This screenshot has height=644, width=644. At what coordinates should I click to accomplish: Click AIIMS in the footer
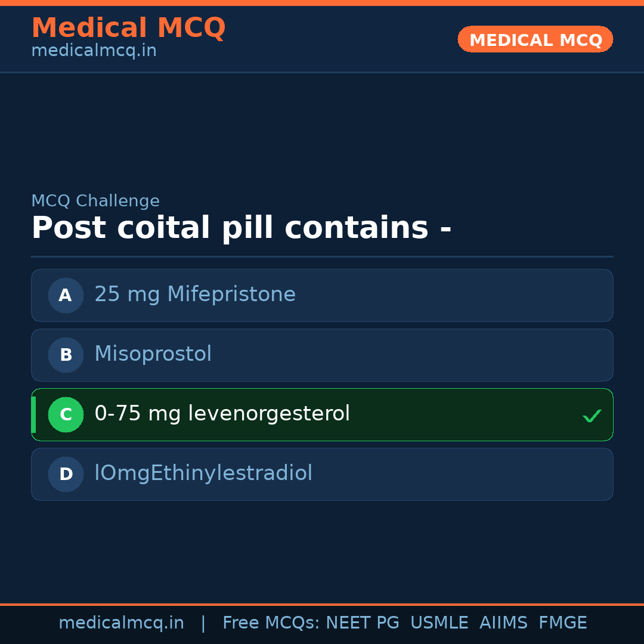(503, 623)
